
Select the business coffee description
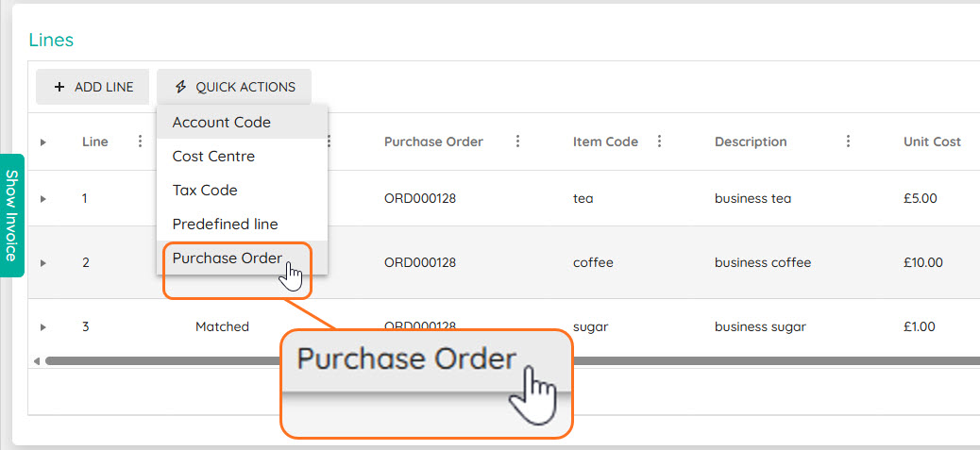coord(763,263)
